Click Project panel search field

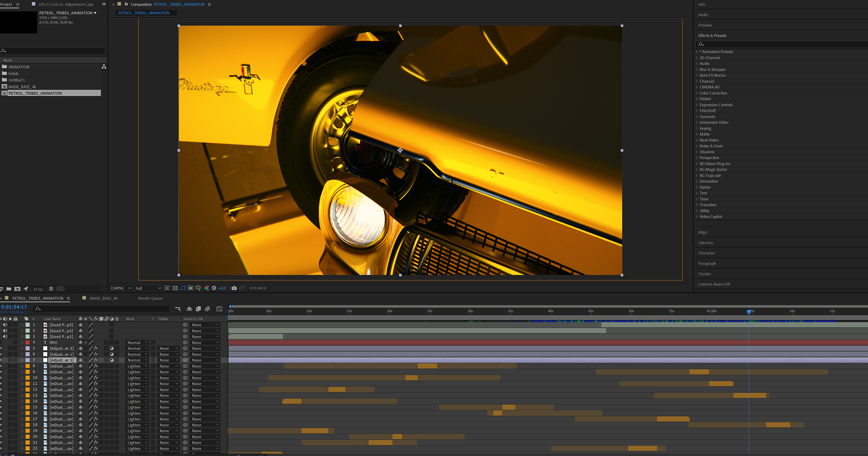click(53, 51)
